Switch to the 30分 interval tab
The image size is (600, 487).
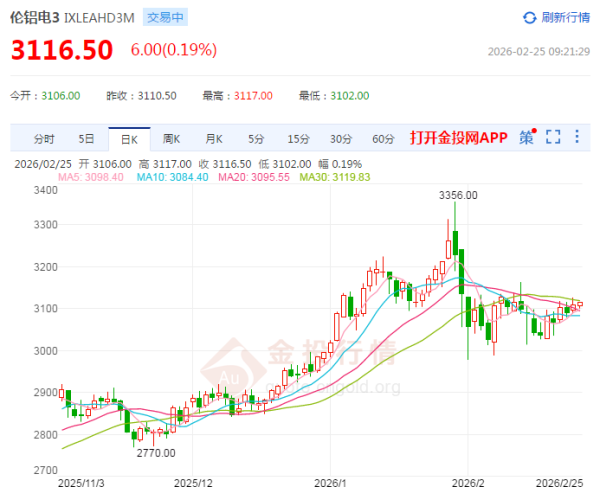pos(341,139)
